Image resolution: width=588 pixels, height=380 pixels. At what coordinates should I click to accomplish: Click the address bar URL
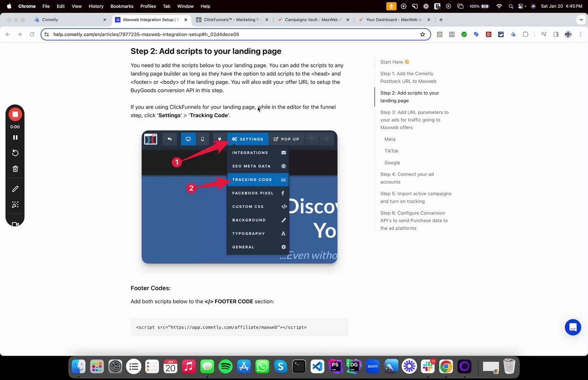pyautogui.click(x=146, y=34)
